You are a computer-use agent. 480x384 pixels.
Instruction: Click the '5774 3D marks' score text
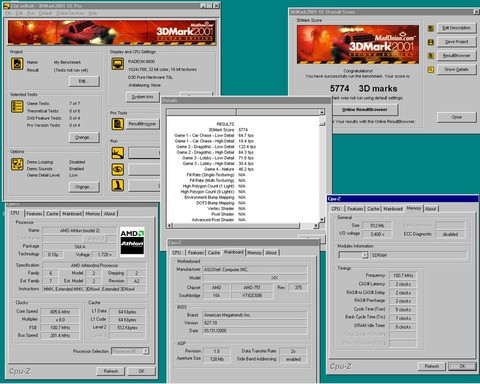point(363,89)
